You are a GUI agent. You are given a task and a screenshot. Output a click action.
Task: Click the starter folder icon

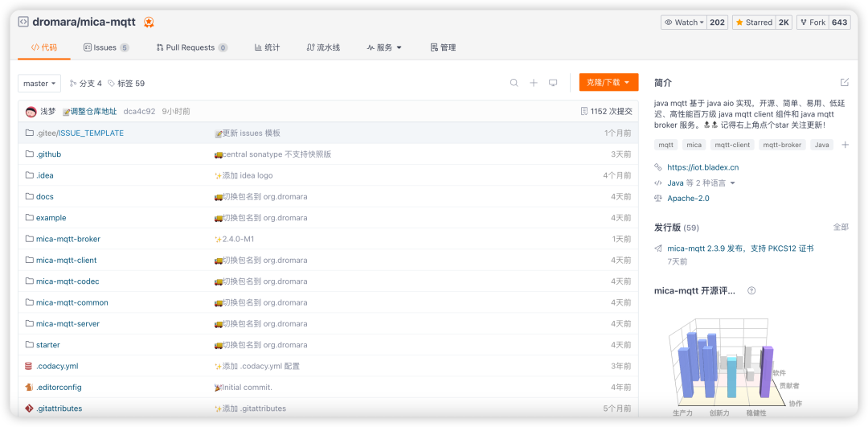pyautogui.click(x=30, y=345)
